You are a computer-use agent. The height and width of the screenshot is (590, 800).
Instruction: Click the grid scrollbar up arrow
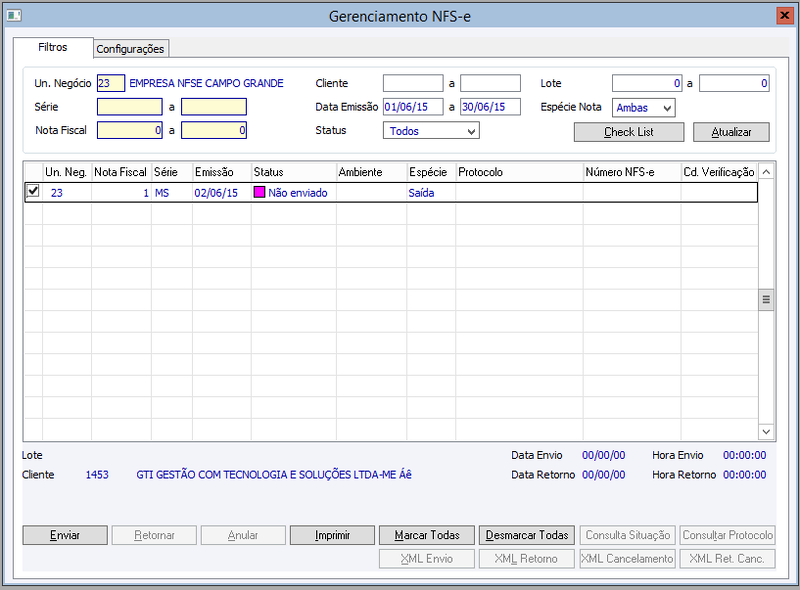[x=766, y=172]
